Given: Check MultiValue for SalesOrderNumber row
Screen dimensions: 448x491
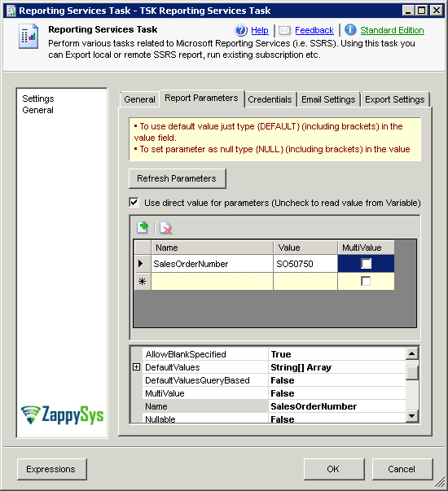Looking at the screenshot, I should (366, 264).
